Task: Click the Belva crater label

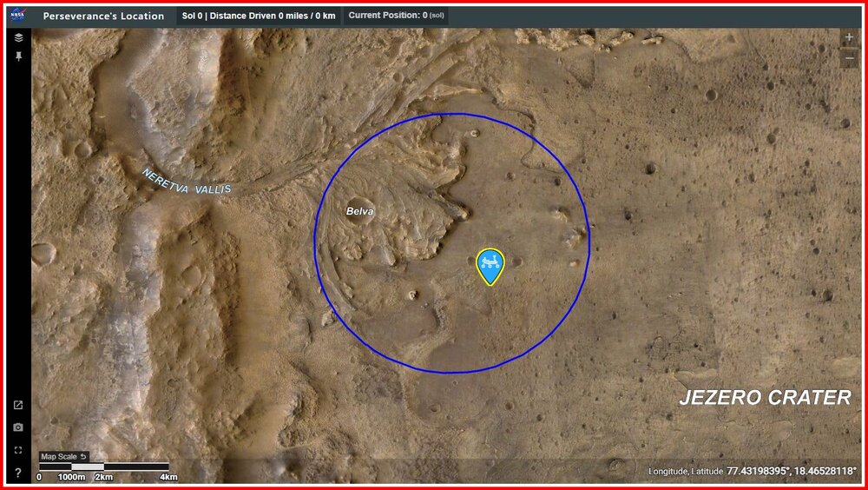Action: [x=360, y=211]
